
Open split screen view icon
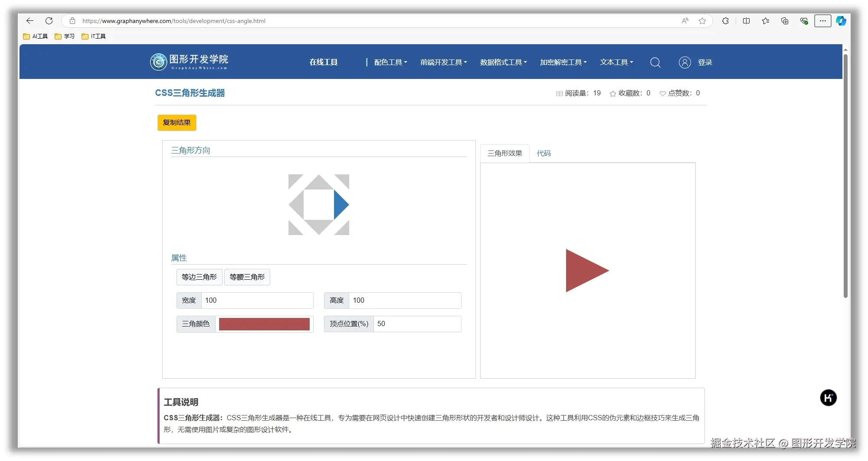click(x=746, y=21)
